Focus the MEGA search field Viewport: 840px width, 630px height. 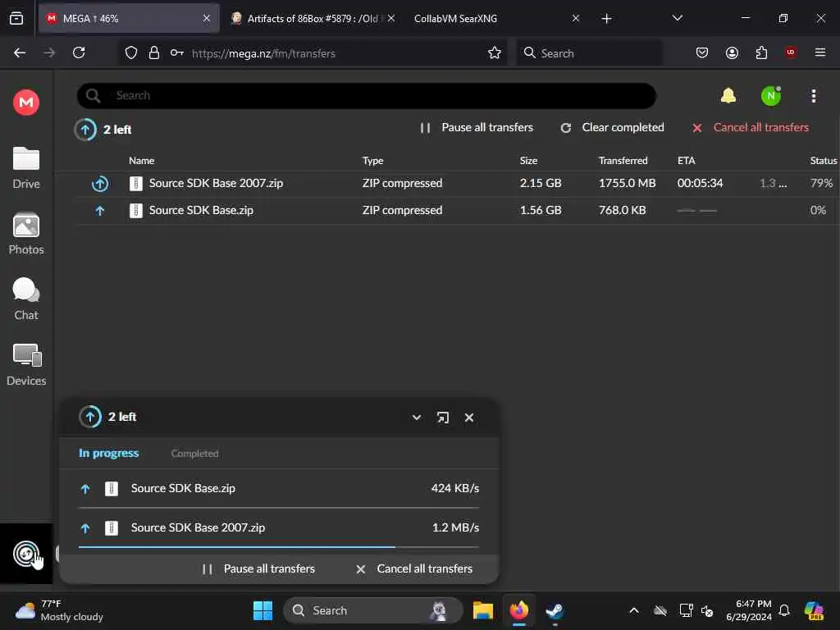(367, 96)
